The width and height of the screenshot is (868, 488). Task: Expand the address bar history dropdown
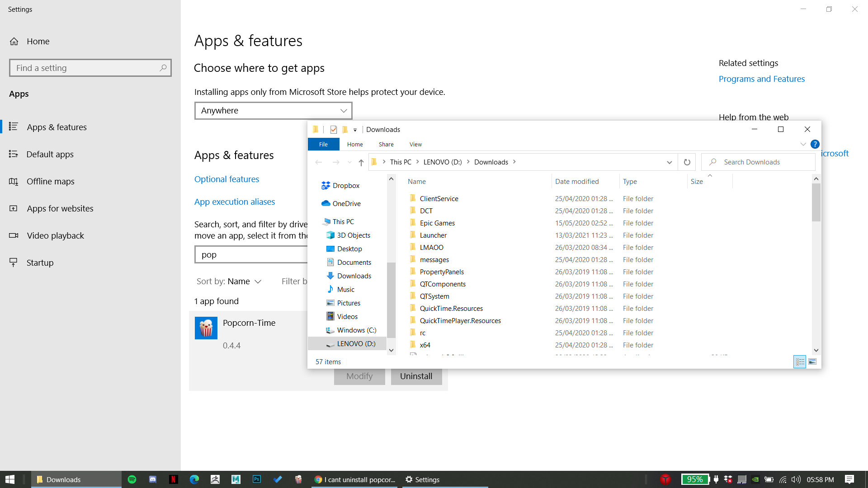pos(669,162)
